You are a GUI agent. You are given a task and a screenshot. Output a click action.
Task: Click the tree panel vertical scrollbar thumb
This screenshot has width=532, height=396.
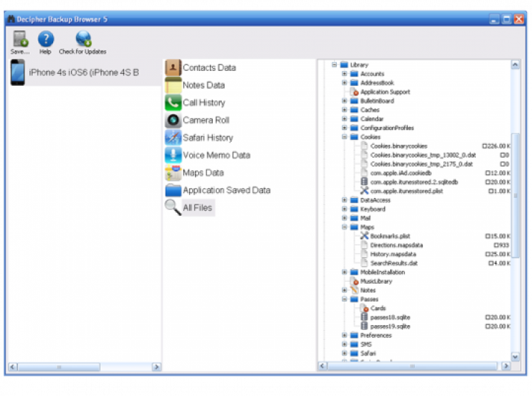coord(516,195)
